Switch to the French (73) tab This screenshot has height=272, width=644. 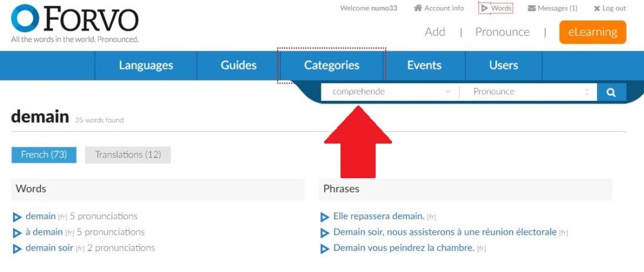[44, 155]
